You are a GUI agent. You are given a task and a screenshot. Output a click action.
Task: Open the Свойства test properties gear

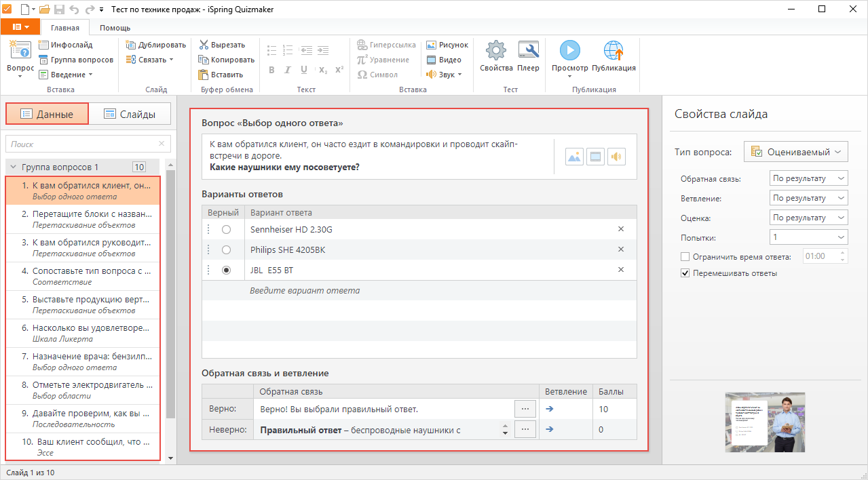point(496,50)
